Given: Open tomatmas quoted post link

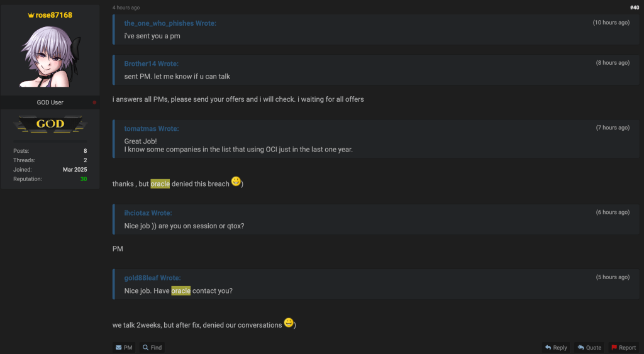Looking at the screenshot, I should (151, 129).
